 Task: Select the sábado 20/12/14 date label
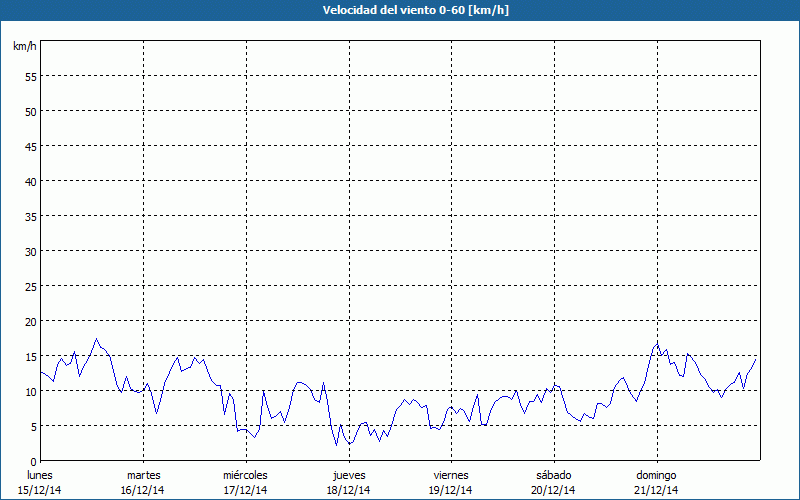(x=553, y=482)
